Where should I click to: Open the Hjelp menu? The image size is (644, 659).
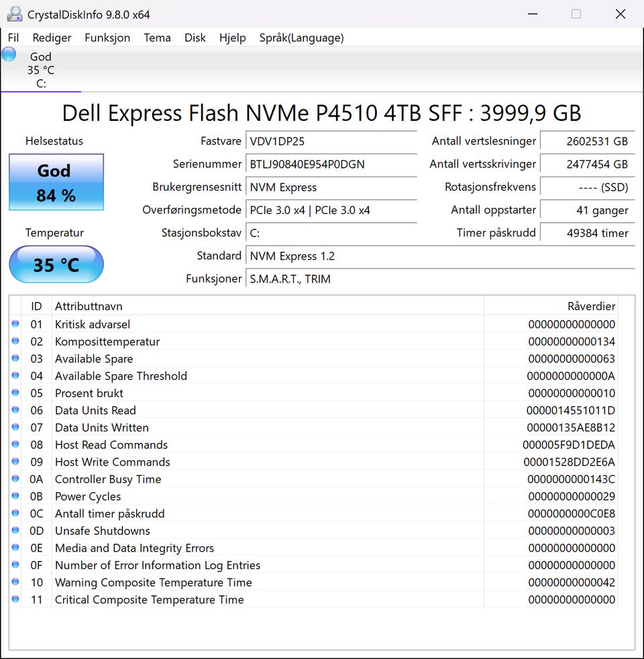[x=232, y=38]
